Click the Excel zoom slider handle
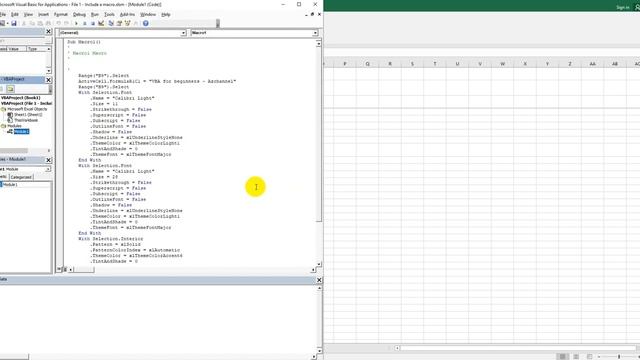 coord(619,356)
